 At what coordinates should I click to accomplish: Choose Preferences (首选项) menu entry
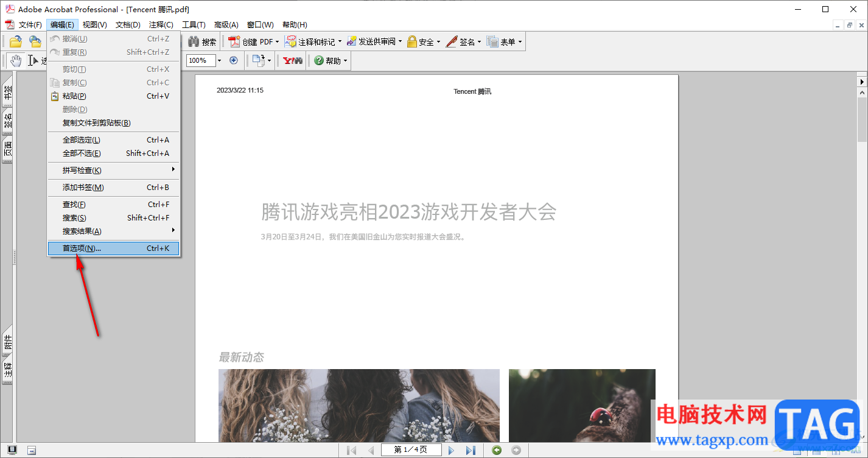(113, 248)
